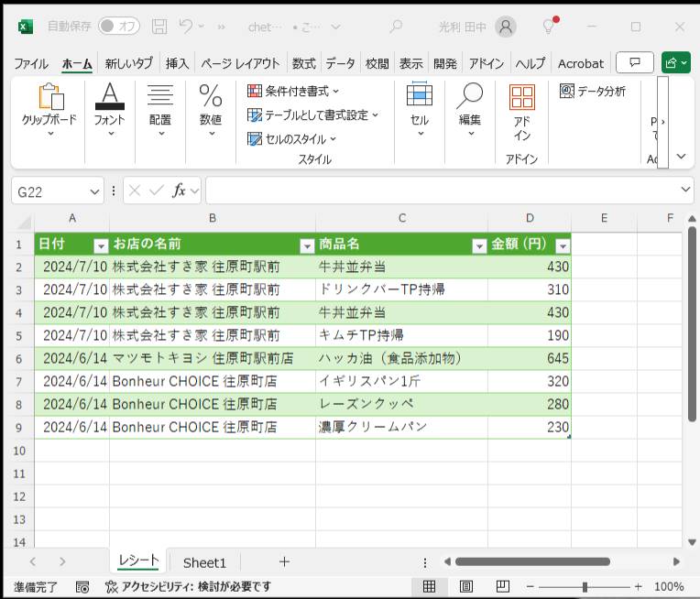Click the macro recording status bar icon
Viewport: 700px width, 599px height.
coord(82,587)
